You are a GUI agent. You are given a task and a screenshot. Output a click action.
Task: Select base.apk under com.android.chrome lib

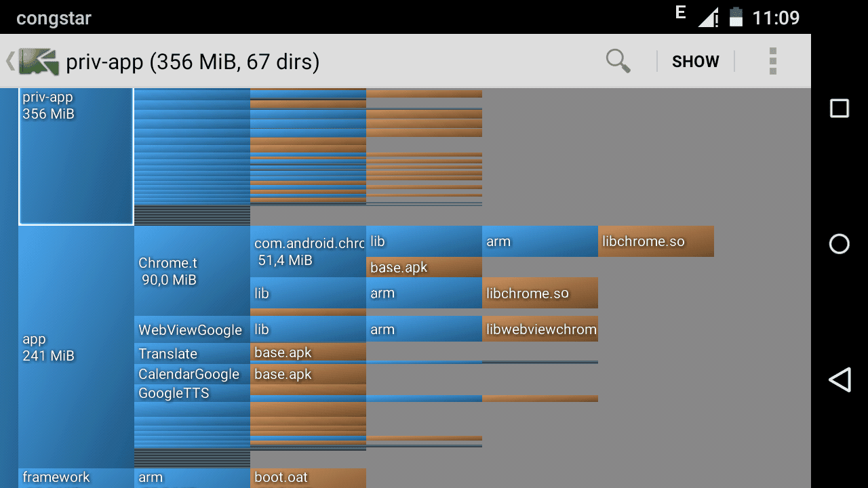click(x=424, y=267)
